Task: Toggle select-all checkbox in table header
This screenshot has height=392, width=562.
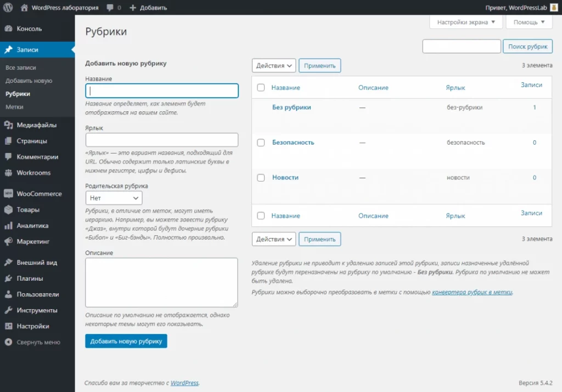Action: coord(261,88)
